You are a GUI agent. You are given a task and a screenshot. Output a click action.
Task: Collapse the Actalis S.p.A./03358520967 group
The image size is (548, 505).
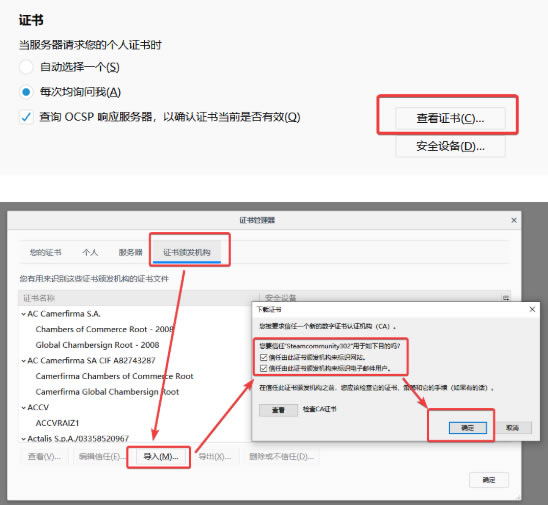(x=23, y=439)
